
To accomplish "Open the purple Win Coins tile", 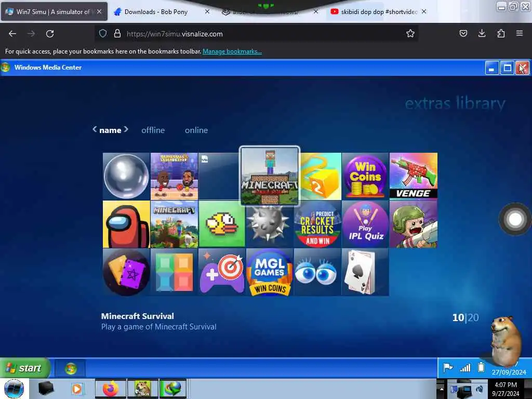I will [365, 176].
